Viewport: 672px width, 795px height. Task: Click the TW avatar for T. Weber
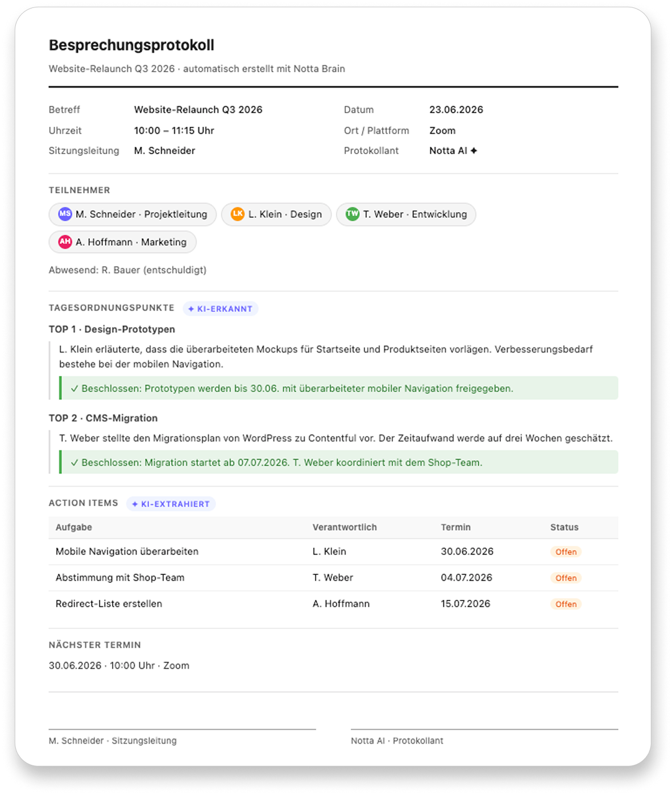[352, 214]
